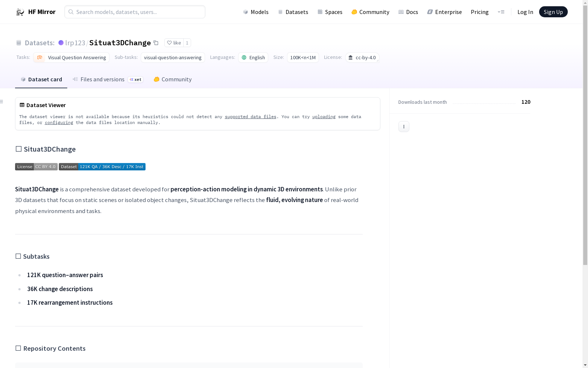Click the Dataset 121K QA badge

tap(102, 167)
